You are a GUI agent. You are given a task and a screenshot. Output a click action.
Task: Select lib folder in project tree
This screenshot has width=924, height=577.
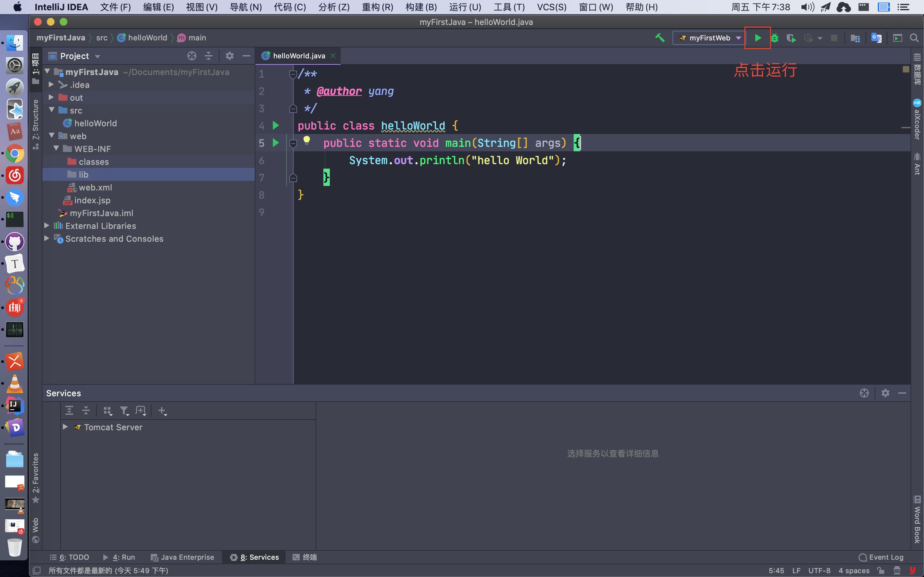point(84,174)
